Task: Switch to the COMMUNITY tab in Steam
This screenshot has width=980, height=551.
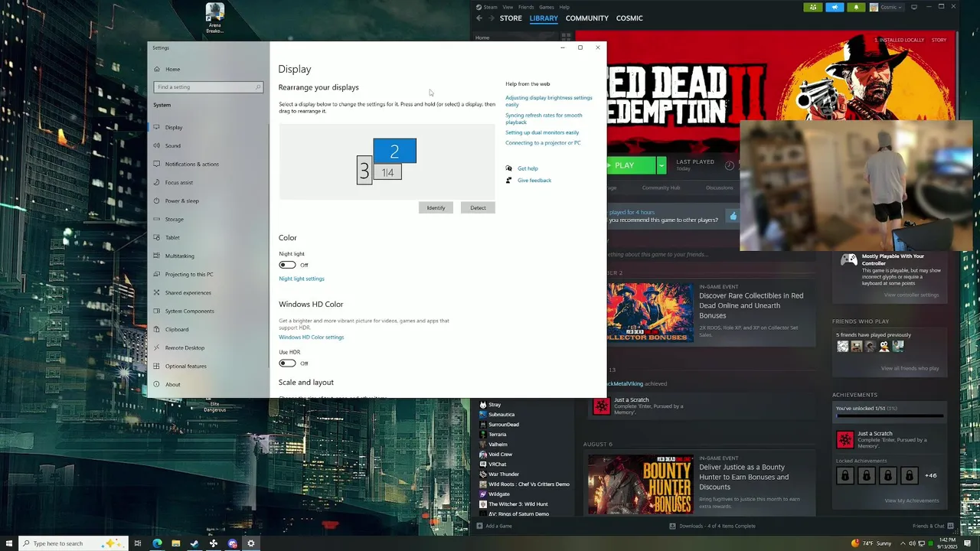Action: coord(587,18)
